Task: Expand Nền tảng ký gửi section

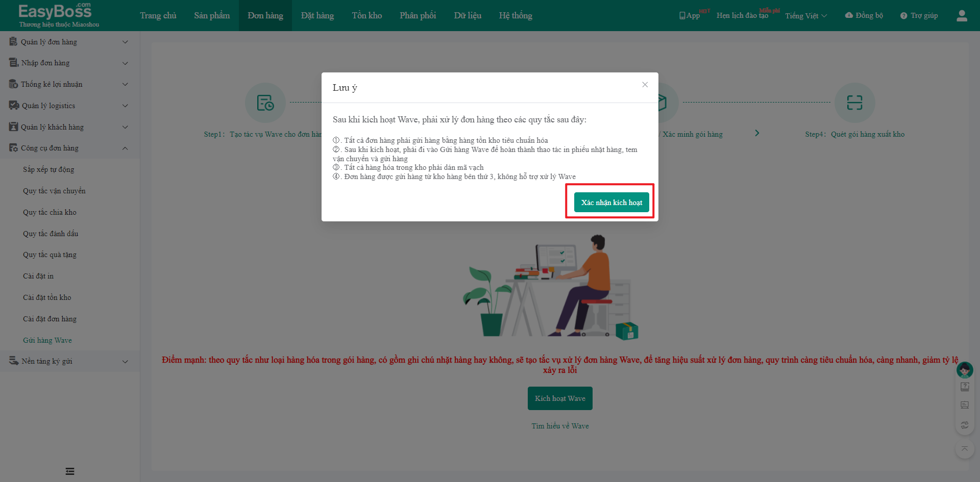Action: pyautogui.click(x=70, y=361)
